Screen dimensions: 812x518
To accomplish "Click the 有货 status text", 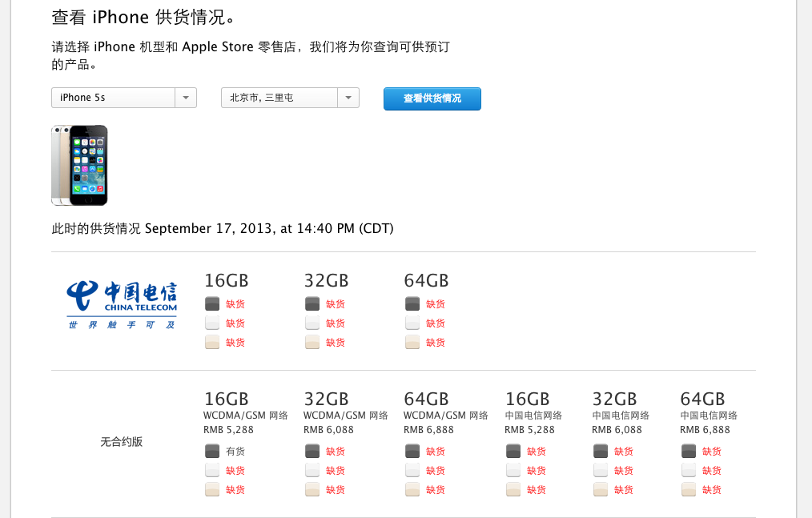I will (x=235, y=452).
